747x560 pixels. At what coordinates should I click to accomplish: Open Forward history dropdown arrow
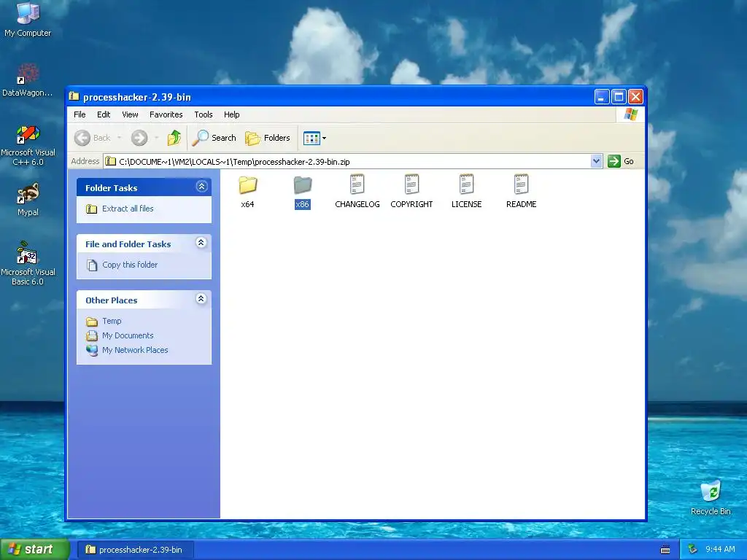click(156, 138)
